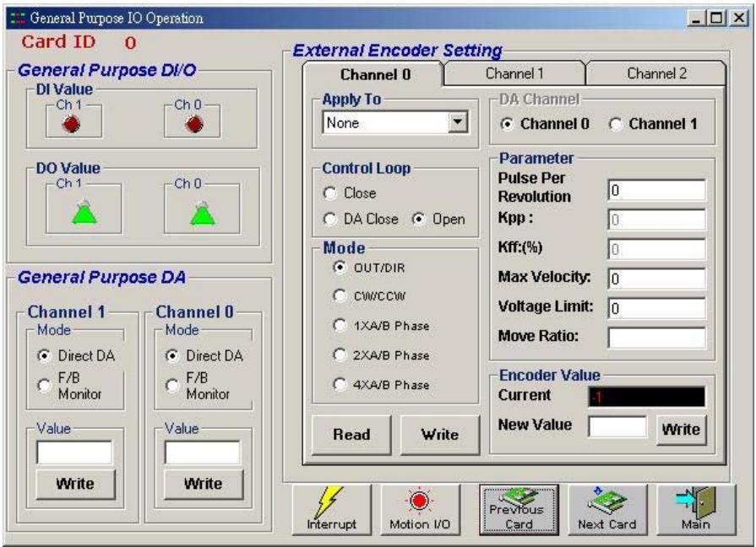Open the Interrupt lightning bolt button
756x547 pixels.
tap(332, 509)
